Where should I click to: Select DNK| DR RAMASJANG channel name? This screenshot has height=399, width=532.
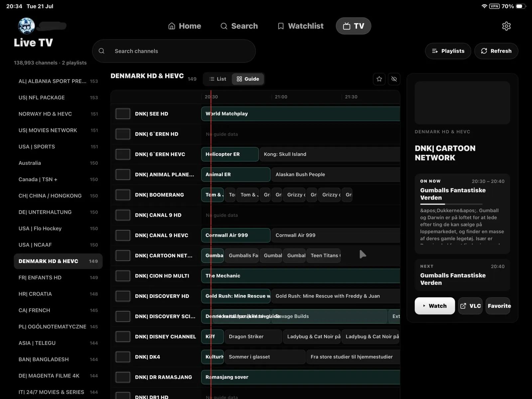click(x=164, y=377)
